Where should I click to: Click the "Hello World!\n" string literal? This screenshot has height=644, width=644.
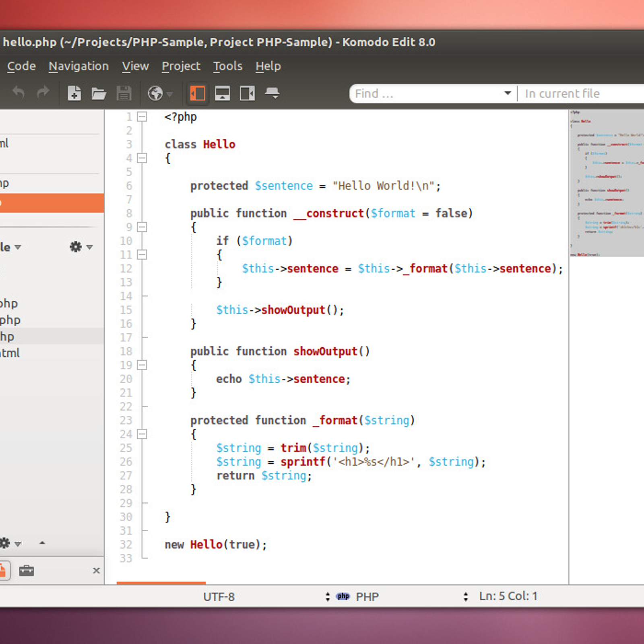click(383, 186)
